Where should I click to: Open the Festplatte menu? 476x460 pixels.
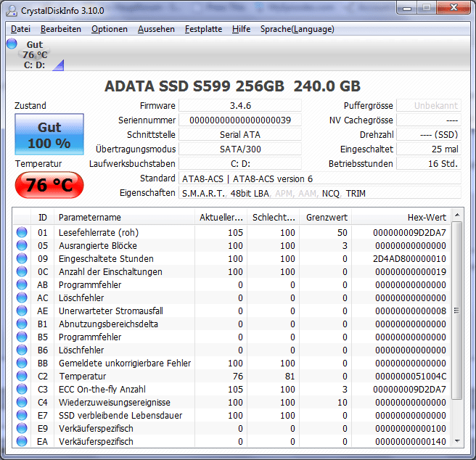[x=203, y=29]
